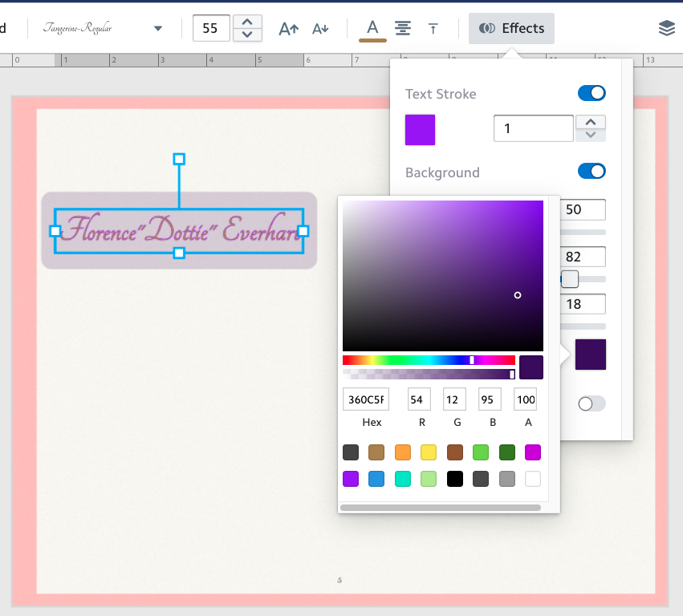Click the Hex color input field
683x616 pixels.
(x=365, y=399)
